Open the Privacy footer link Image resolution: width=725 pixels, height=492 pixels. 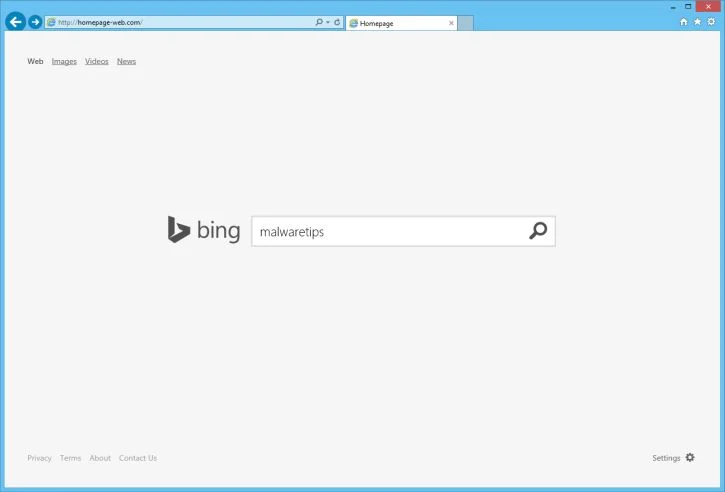(39, 458)
